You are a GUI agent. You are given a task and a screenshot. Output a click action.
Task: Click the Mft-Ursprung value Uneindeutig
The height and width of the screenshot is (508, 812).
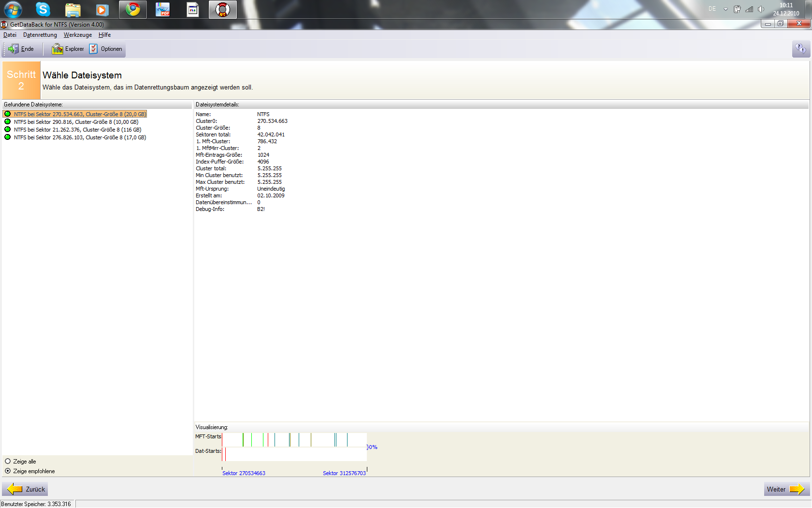271,189
